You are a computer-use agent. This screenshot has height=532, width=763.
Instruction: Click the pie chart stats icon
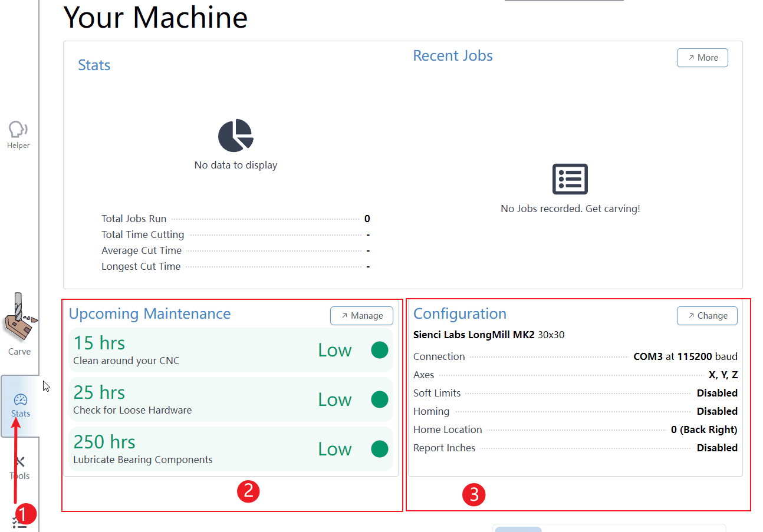coord(235,136)
